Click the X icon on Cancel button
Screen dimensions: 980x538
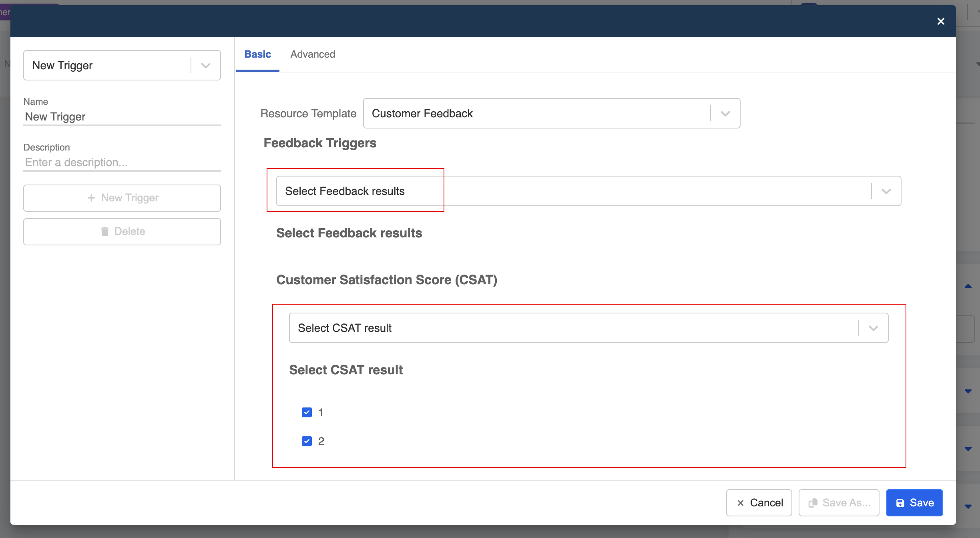pos(741,503)
